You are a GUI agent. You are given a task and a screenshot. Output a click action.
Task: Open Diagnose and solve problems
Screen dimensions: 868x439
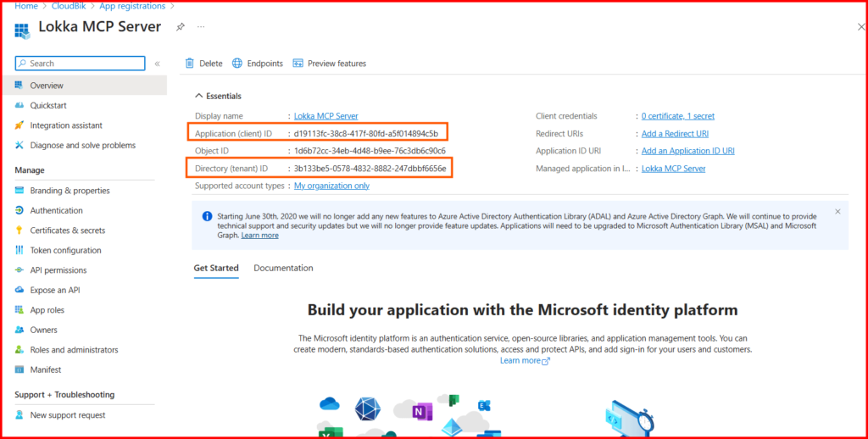tap(85, 145)
